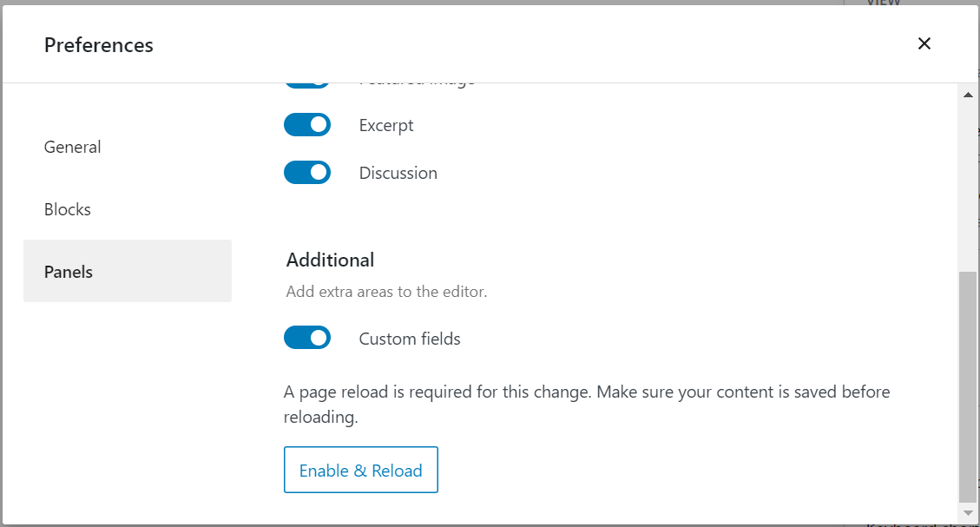Click the Excerpt label text

point(386,125)
